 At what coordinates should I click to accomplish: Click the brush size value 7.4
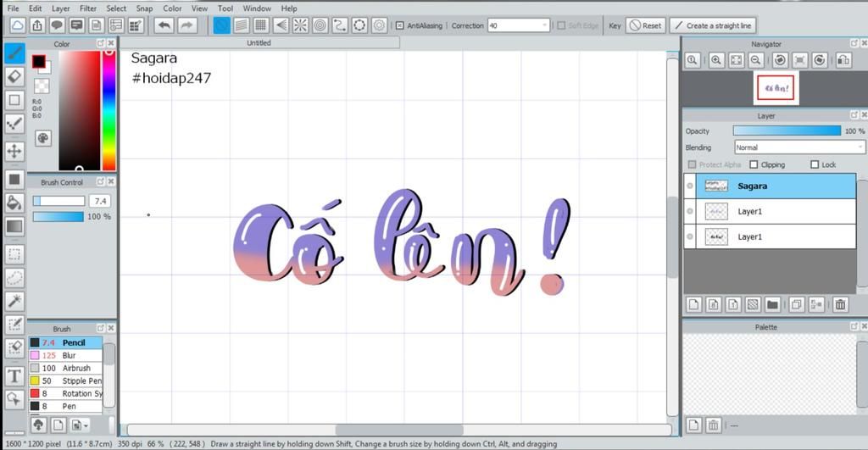click(x=100, y=201)
